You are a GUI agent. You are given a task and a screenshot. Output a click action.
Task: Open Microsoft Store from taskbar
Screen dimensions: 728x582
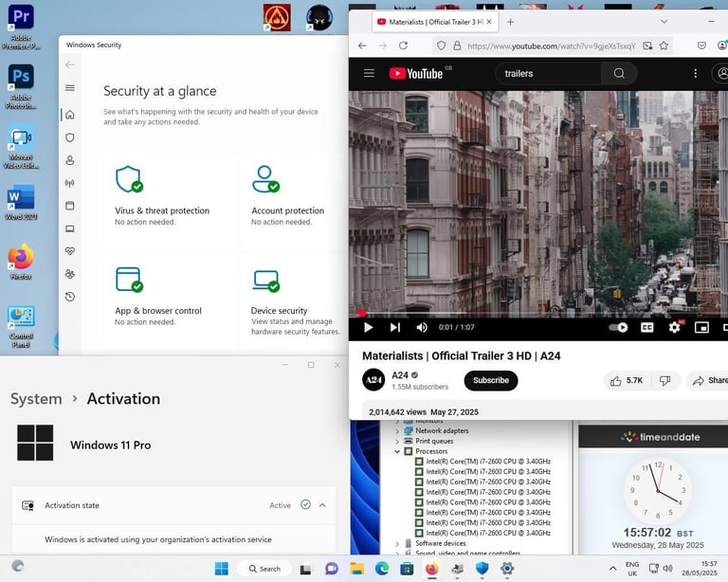(x=407, y=569)
